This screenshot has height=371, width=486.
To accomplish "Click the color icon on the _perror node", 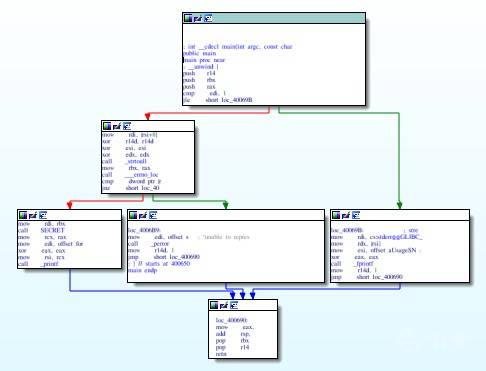I will [x=133, y=215].
